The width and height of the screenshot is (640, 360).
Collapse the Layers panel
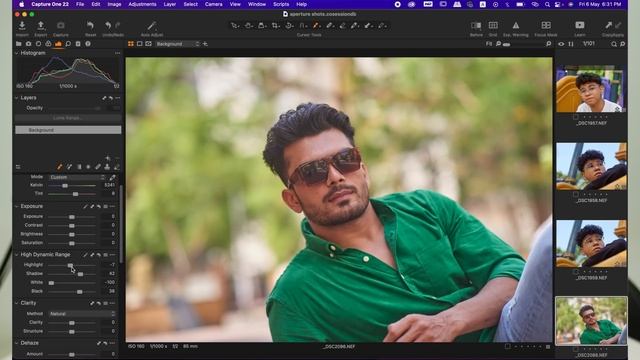[x=17, y=98]
